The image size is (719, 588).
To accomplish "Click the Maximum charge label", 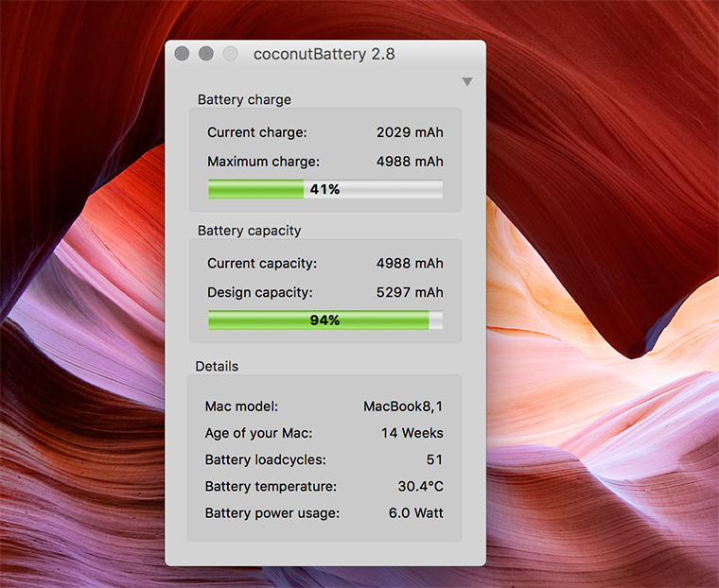I will [x=264, y=162].
